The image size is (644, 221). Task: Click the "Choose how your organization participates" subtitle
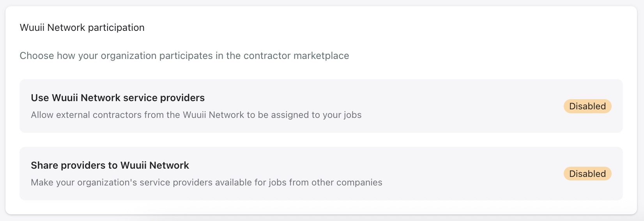[184, 56]
